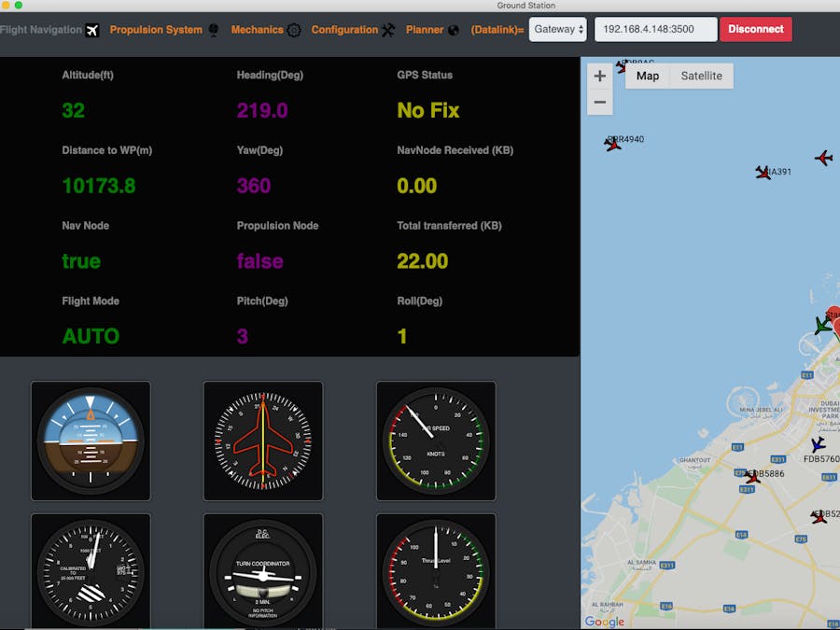
Task: Click the NavNode Received value 0.00
Action: 417,186
